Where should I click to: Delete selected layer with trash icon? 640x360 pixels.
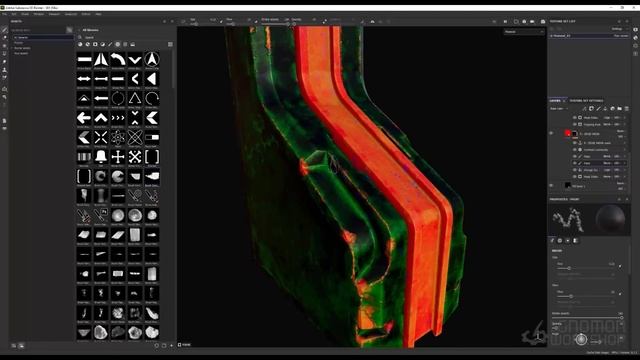(627, 109)
